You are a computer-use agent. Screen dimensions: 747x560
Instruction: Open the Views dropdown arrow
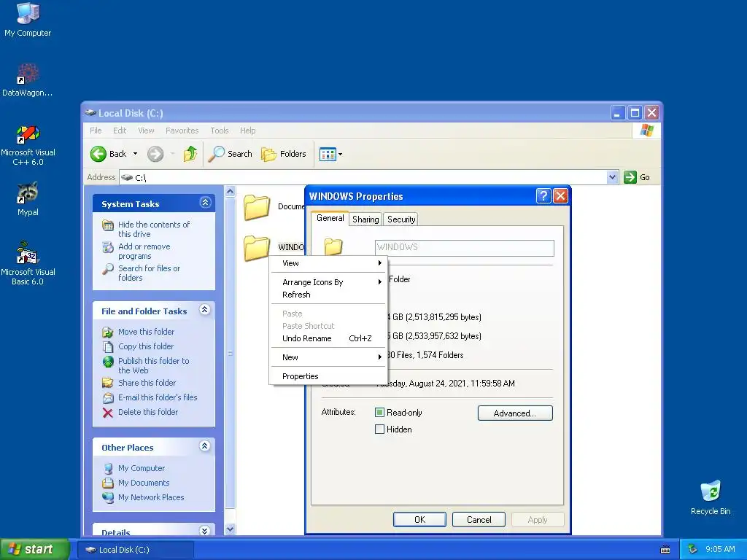(x=340, y=155)
